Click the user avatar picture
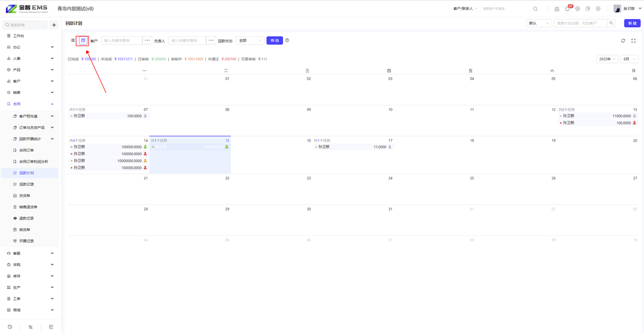Image resolution: width=644 pixels, height=333 pixels. point(617,9)
